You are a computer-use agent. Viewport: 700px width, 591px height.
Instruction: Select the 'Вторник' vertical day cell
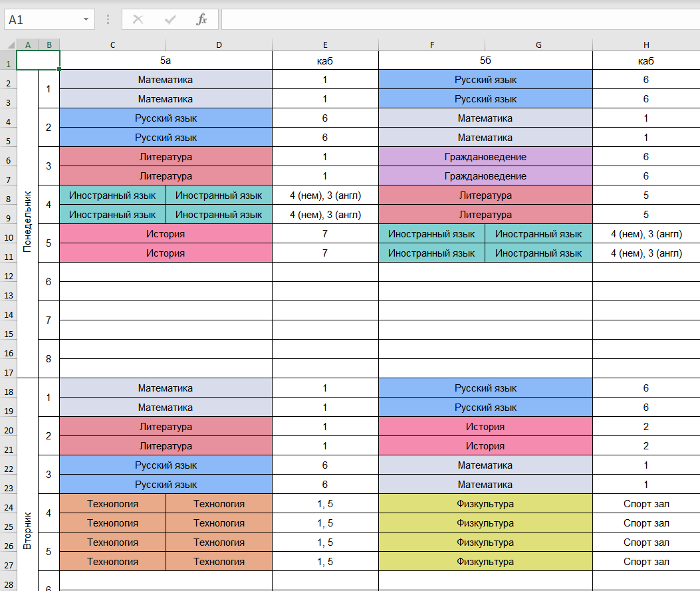tap(28, 485)
